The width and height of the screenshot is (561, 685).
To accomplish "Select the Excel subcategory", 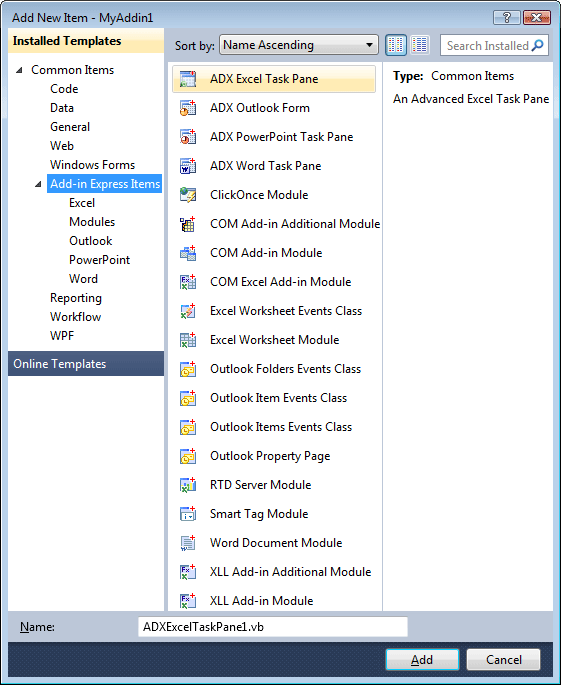I will pyautogui.click(x=82, y=203).
